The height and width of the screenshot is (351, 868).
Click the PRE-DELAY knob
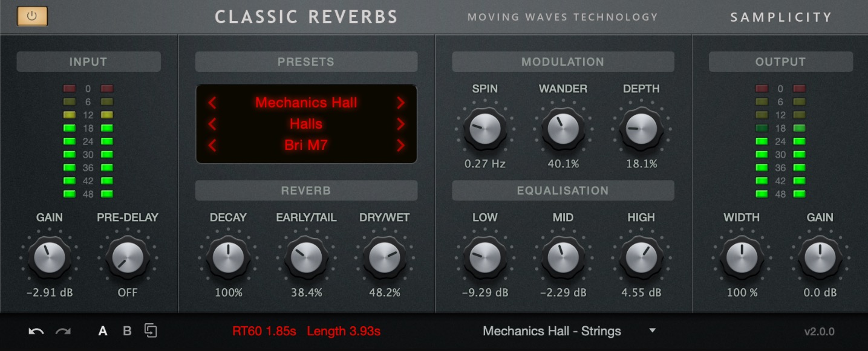point(128,258)
